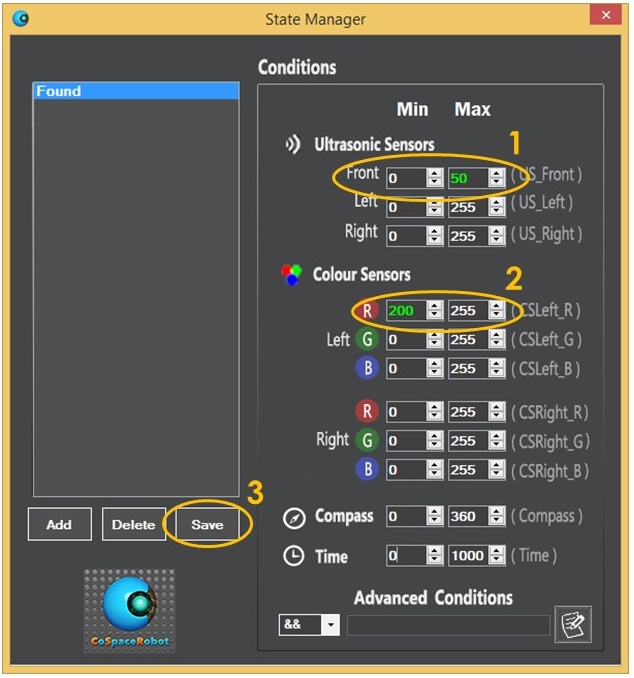
Task: Click the red R icon for left colour sensor
Action: point(367,310)
